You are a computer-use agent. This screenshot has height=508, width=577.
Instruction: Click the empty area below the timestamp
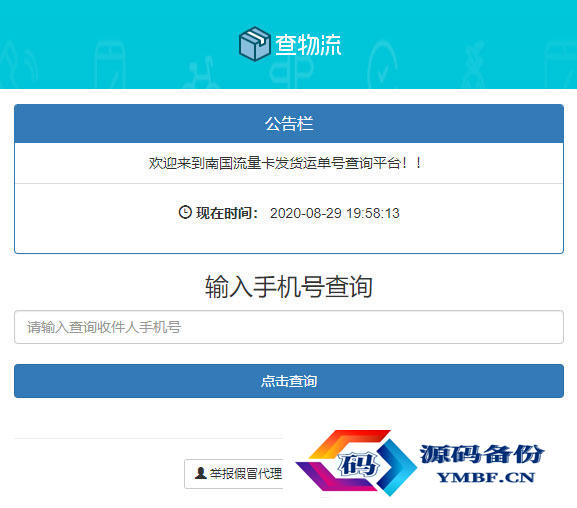click(289, 237)
